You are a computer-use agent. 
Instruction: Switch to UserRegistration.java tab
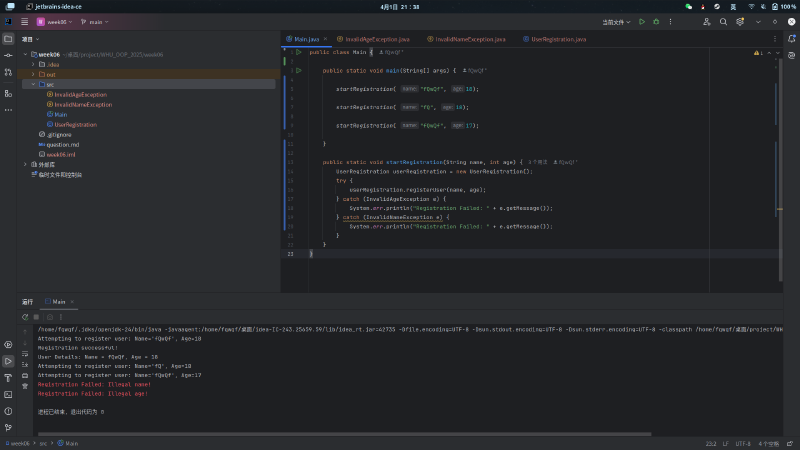coord(555,39)
